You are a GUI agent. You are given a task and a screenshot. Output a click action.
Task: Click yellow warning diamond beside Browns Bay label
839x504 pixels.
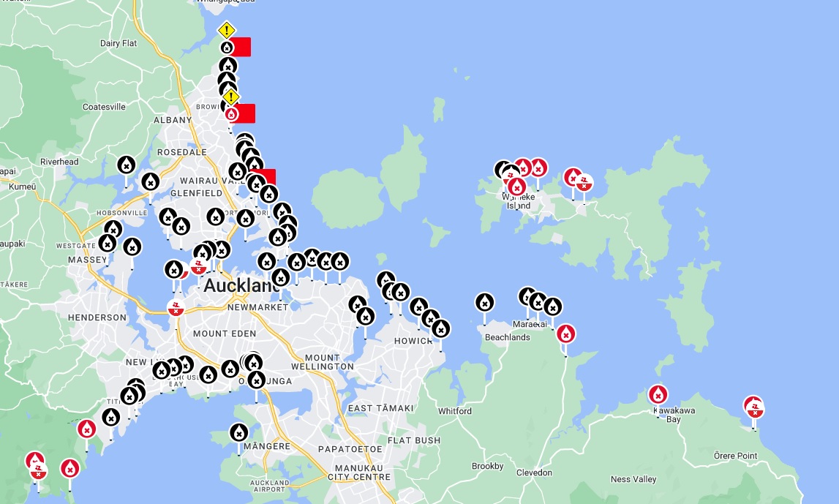(x=230, y=97)
